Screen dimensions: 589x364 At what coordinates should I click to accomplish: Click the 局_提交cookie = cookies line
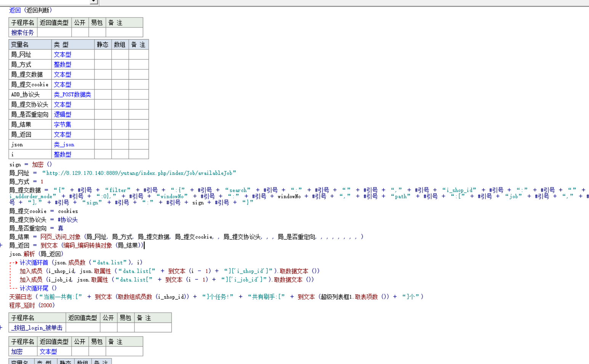(43, 211)
